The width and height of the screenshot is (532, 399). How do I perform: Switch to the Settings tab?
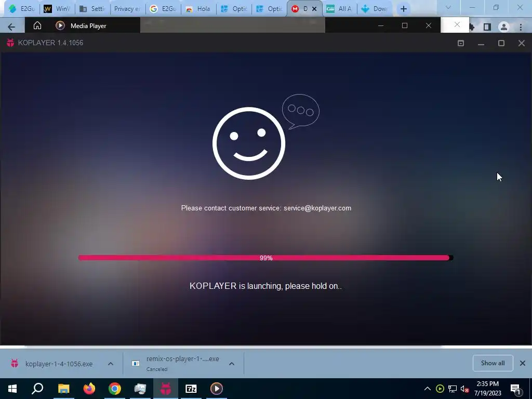pyautogui.click(x=92, y=9)
